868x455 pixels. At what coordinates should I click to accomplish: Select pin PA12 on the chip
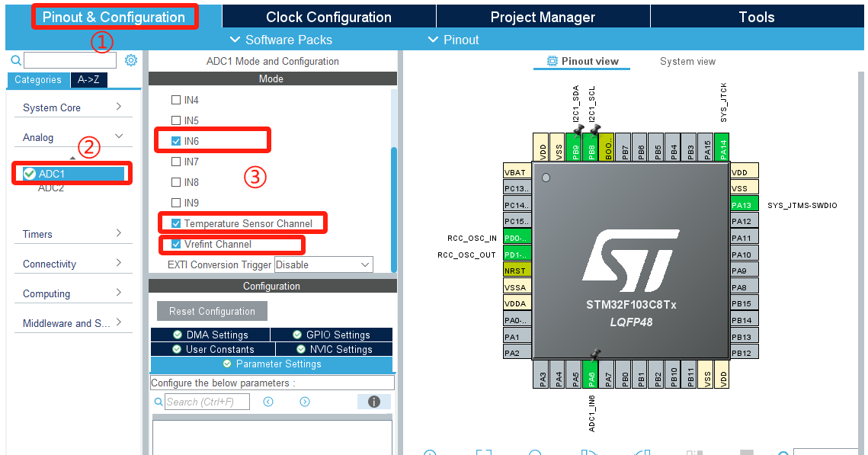click(744, 221)
